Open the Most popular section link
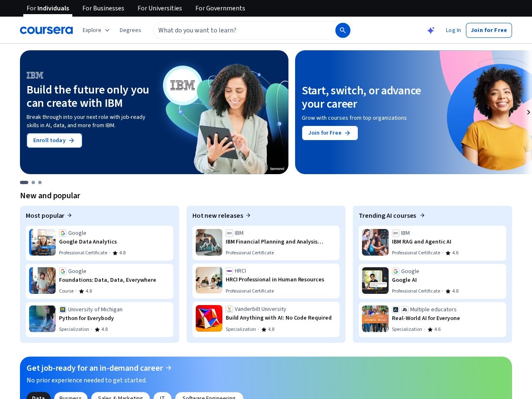This screenshot has height=399, width=532. (x=49, y=215)
